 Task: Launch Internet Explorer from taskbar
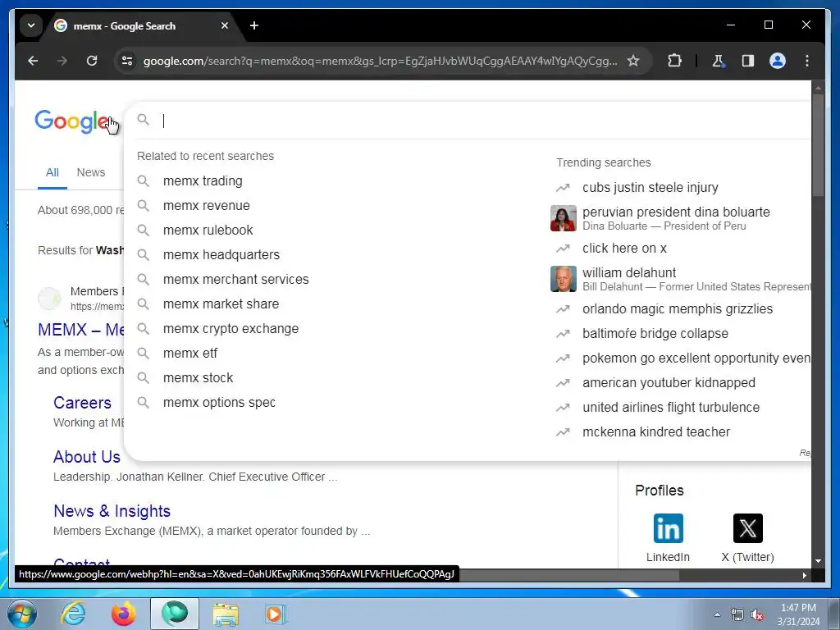click(x=73, y=614)
